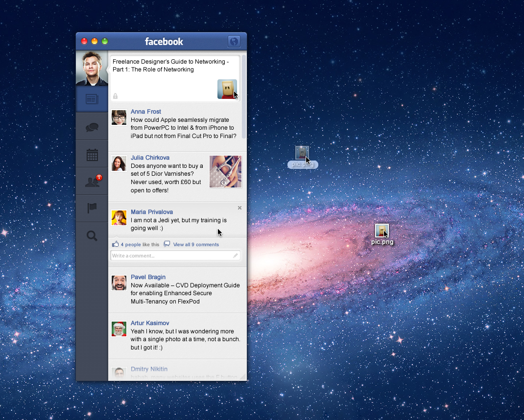Click the 'facebook' title logo
This screenshot has width=524, height=420.
pos(164,42)
